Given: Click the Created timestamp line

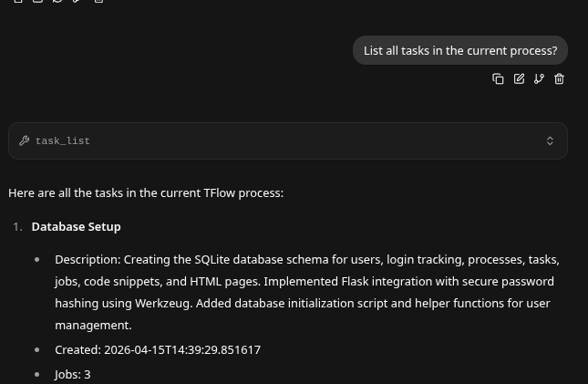Looking at the screenshot, I should click(158, 350).
